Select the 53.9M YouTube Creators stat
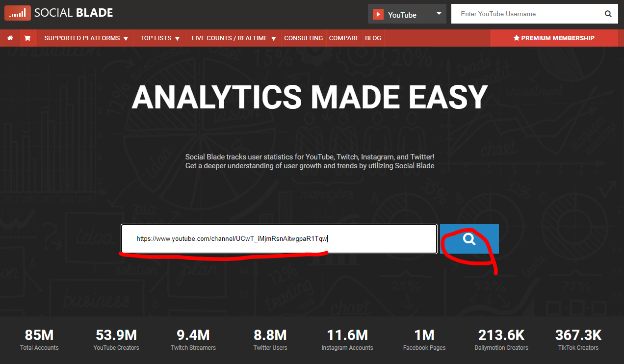Viewport: 624px width, 364px height. 116,340
